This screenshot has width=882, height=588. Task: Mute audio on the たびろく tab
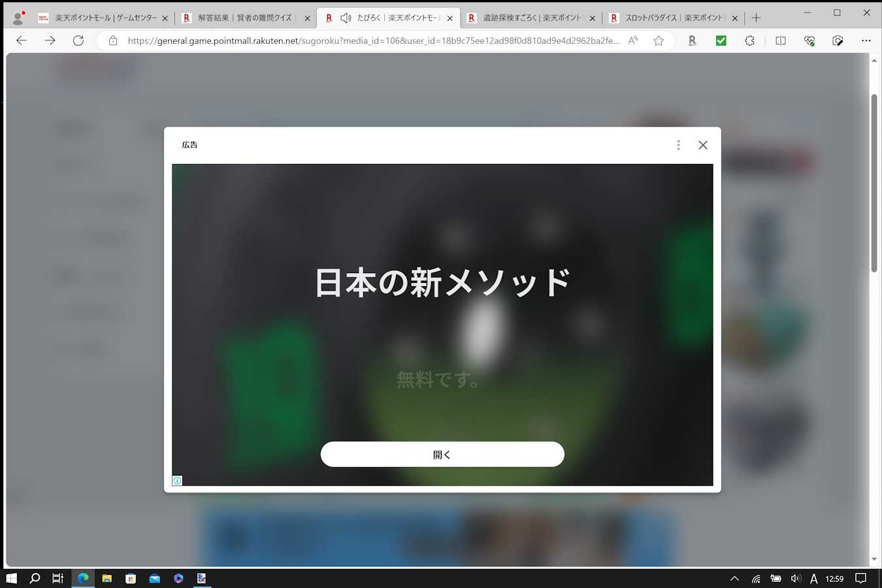pyautogui.click(x=346, y=18)
